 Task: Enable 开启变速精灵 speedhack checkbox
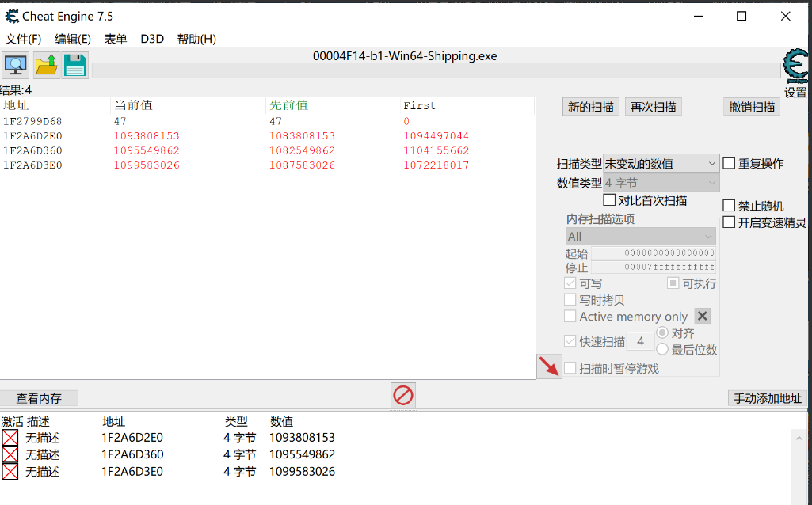(729, 222)
